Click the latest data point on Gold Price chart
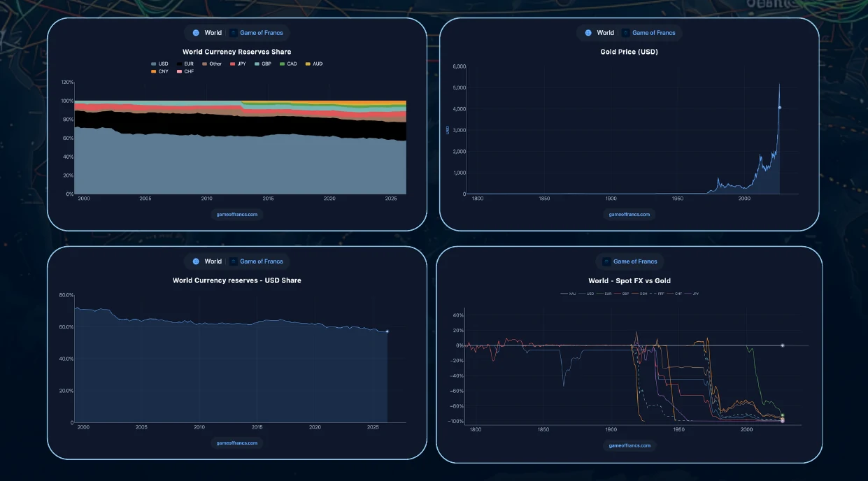Image resolution: width=868 pixels, height=481 pixels. [779, 108]
